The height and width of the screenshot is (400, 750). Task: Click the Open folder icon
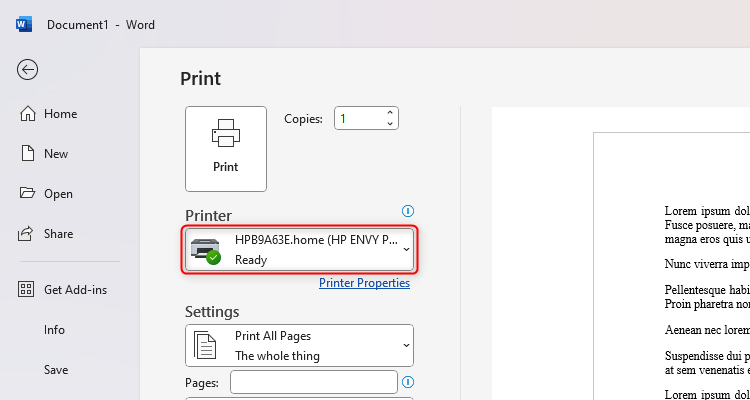click(28, 194)
